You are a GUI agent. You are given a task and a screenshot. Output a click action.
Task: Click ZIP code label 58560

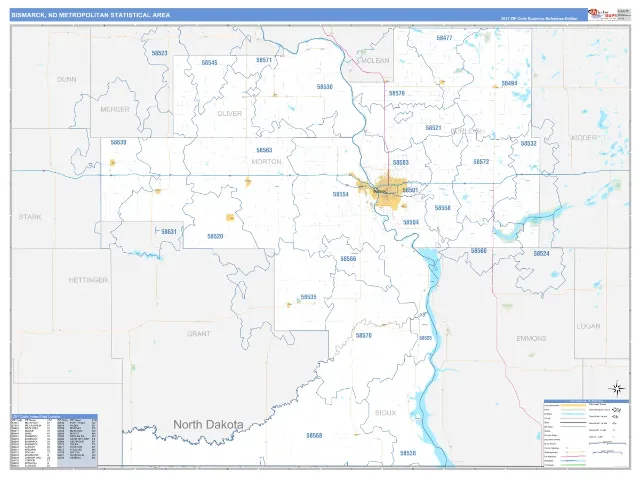[478, 251]
